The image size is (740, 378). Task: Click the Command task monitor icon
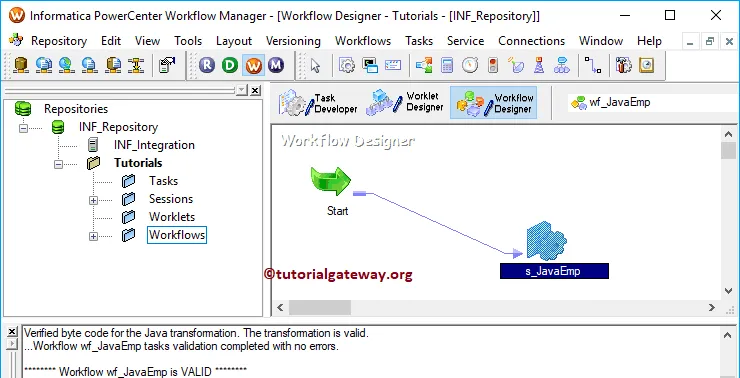[x=370, y=65]
